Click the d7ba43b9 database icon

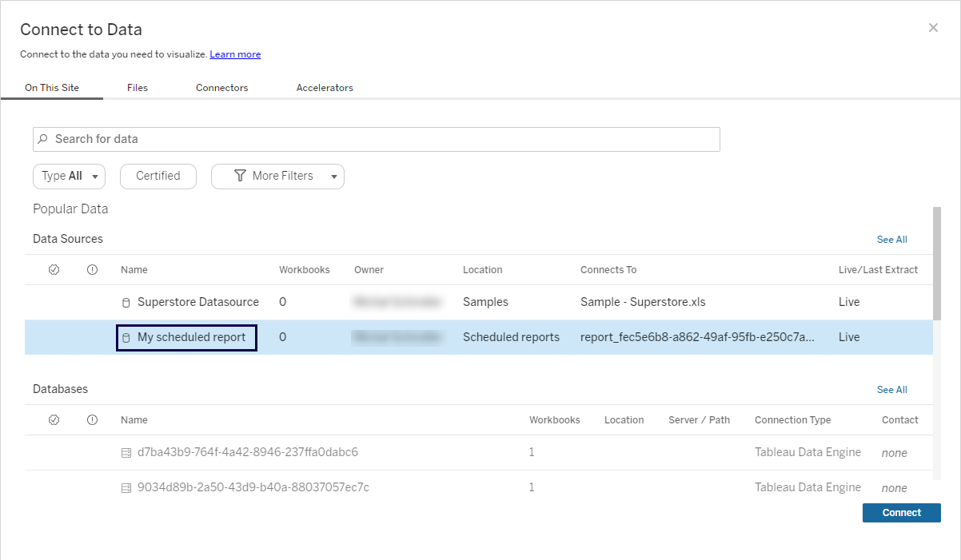[x=126, y=453]
